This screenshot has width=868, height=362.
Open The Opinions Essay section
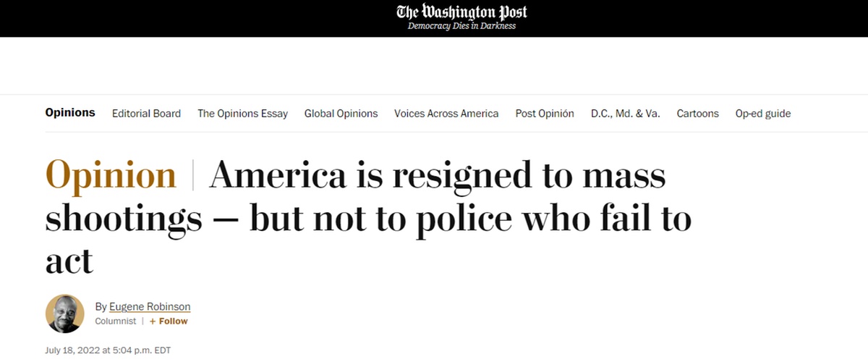pyautogui.click(x=242, y=114)
